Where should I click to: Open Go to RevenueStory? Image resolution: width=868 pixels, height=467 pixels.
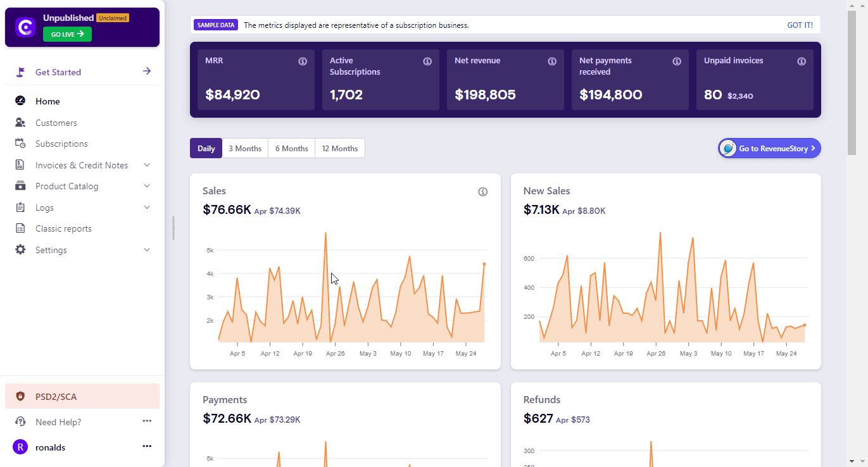tap(769, 149)
